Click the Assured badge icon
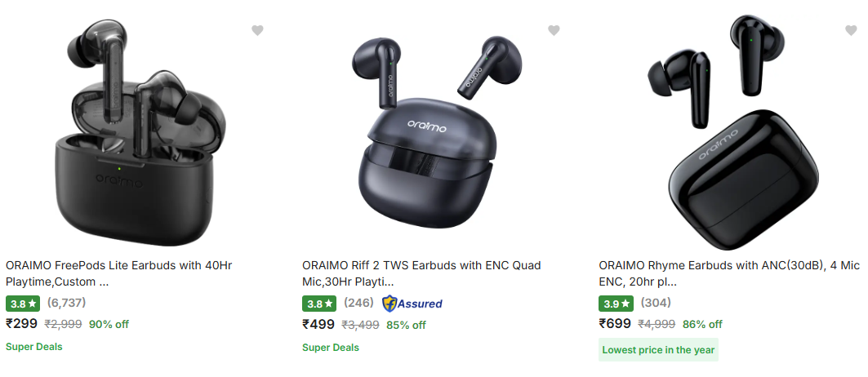The image size is (868, 377). [412, 304]
